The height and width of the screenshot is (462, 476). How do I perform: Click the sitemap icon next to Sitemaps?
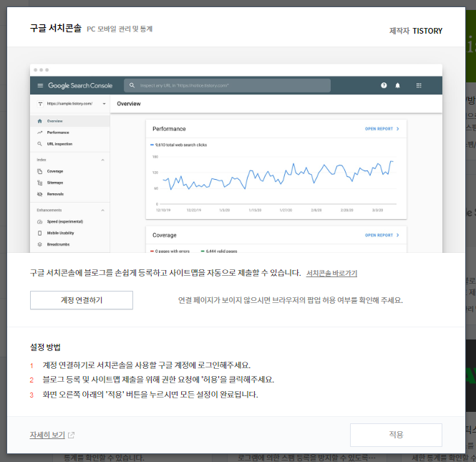[40, 183]
